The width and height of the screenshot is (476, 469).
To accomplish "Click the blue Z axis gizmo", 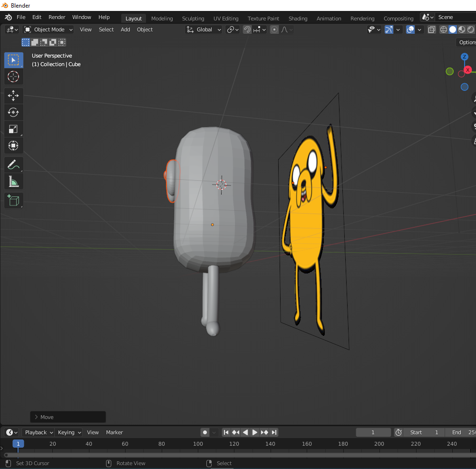I will [x=465, y=57].
